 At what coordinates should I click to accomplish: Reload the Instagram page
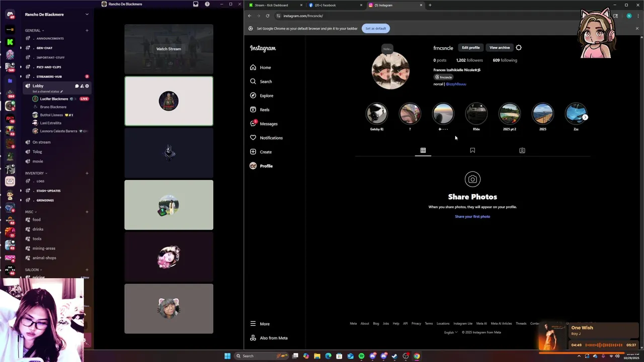(x=268, y=16)
